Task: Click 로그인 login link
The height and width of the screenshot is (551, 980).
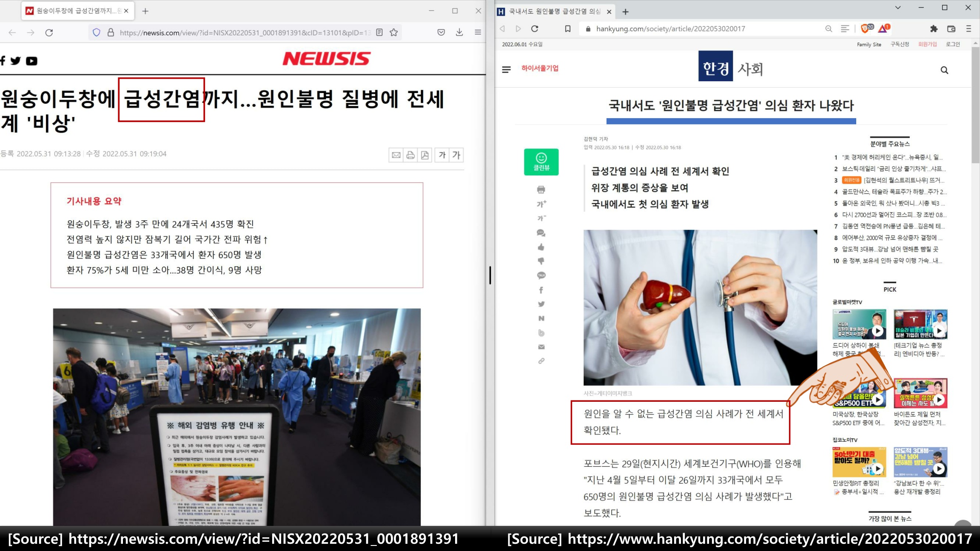Action: pos(953,44)
